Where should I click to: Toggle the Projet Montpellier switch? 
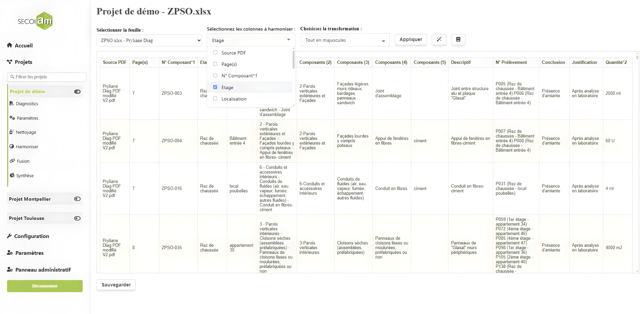pyautogui.click(x=77, y=199)
